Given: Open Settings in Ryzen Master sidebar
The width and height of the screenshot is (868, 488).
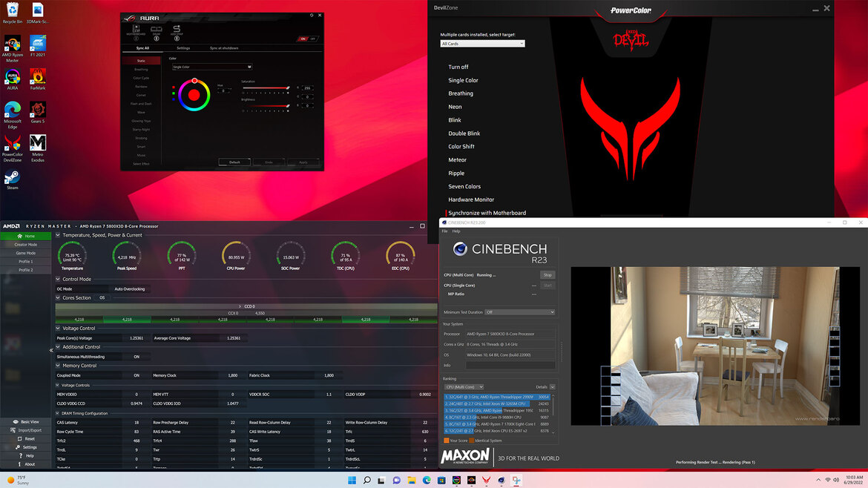Looking at the screenshot, I should click(x=25, y=447).
